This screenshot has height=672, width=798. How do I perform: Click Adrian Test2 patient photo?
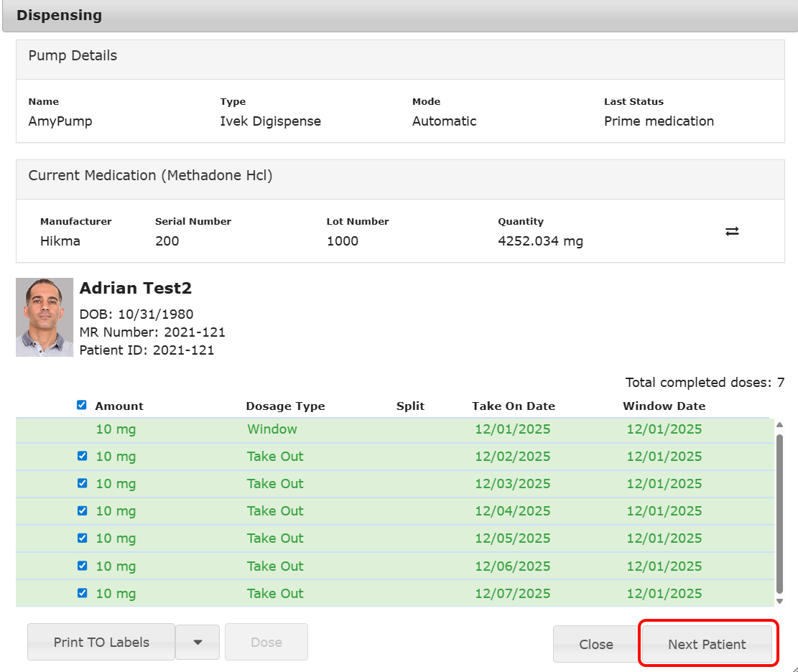(x=45, y=317)
